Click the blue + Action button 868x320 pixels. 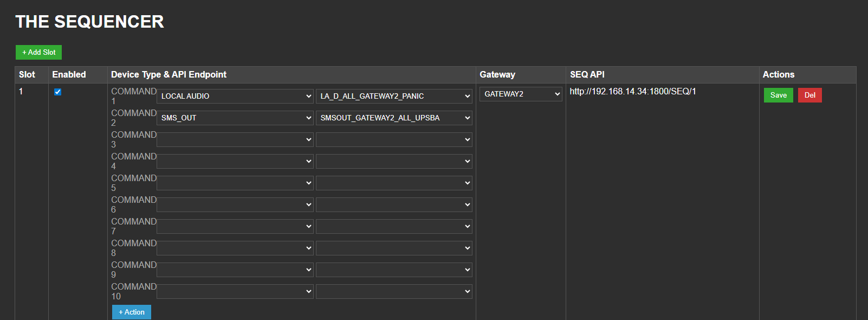[x=132, y=312]
